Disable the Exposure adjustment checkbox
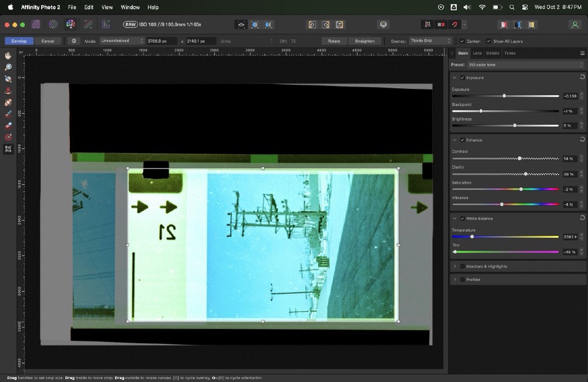The height and width of the screenshot is (382, 588). click(x=462, y=78)
